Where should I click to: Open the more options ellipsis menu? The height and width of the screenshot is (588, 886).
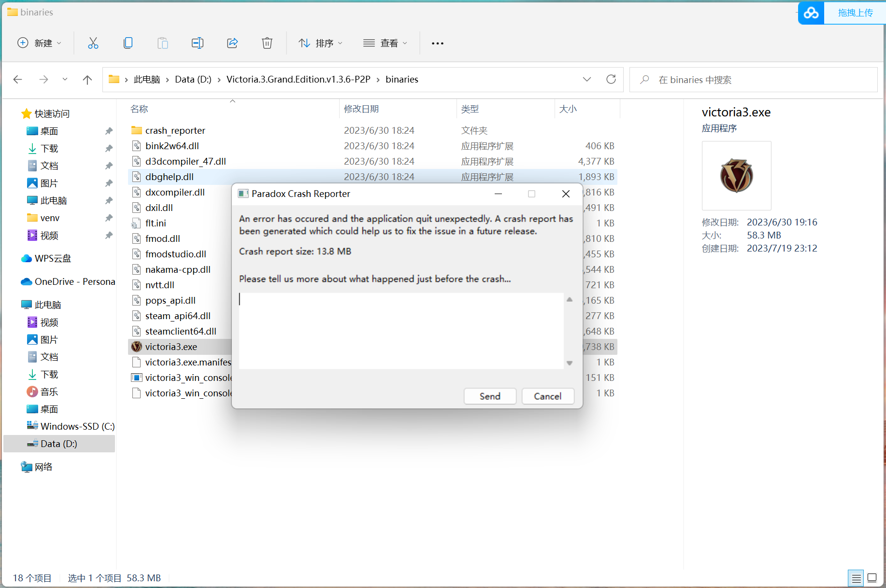(437, 43)
